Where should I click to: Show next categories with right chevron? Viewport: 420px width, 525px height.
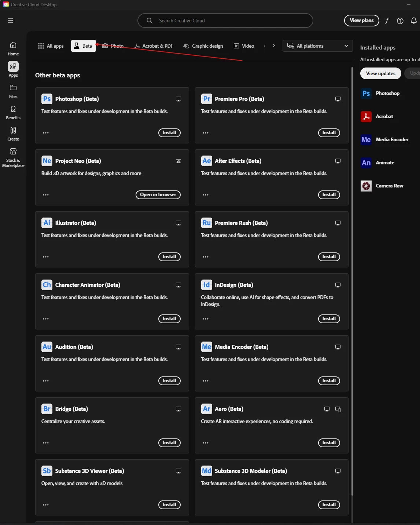pos(273,46)
